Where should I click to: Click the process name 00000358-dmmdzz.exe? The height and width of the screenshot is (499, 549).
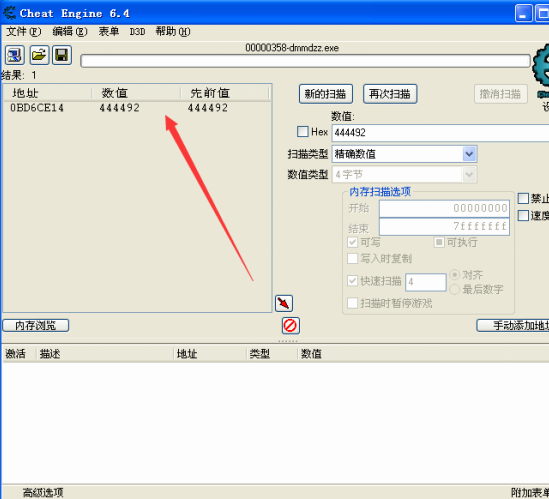point(292,48)
